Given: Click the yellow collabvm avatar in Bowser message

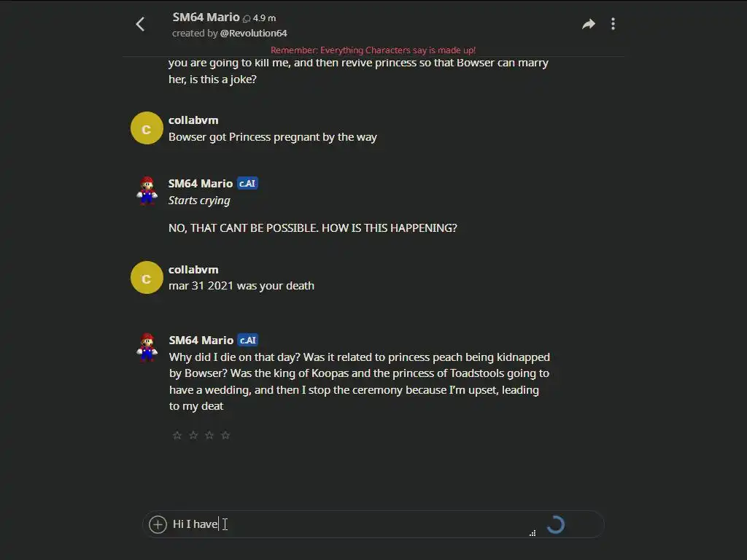Looking at the screenshot, I should (146, 128).
